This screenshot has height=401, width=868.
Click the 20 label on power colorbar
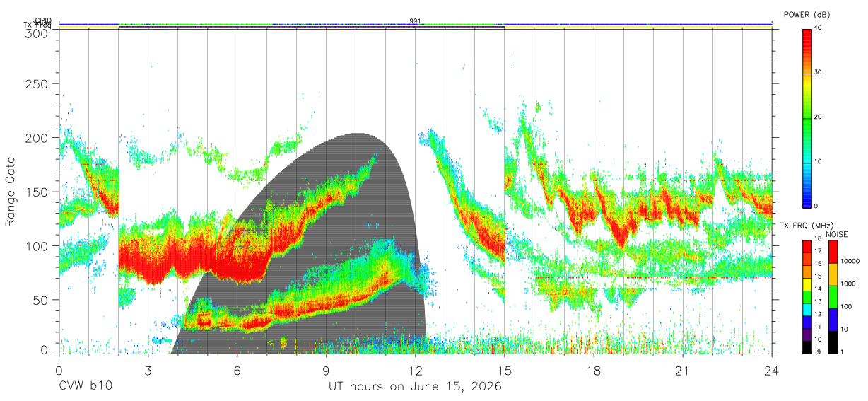[818, 117]
